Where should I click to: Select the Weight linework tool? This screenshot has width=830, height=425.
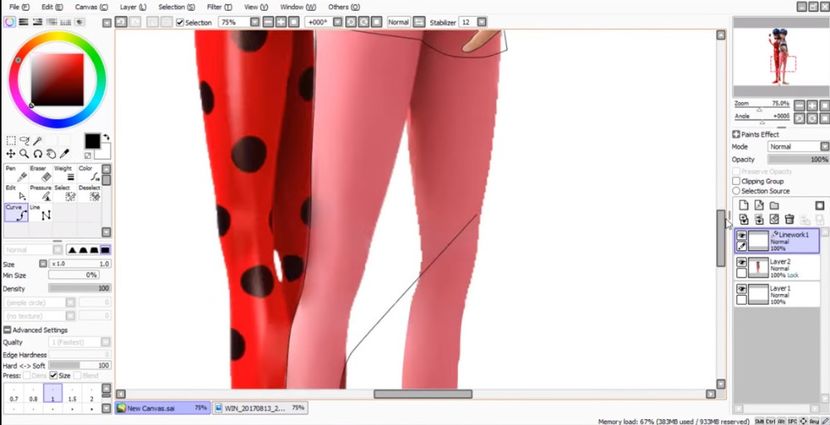(65, 174)
